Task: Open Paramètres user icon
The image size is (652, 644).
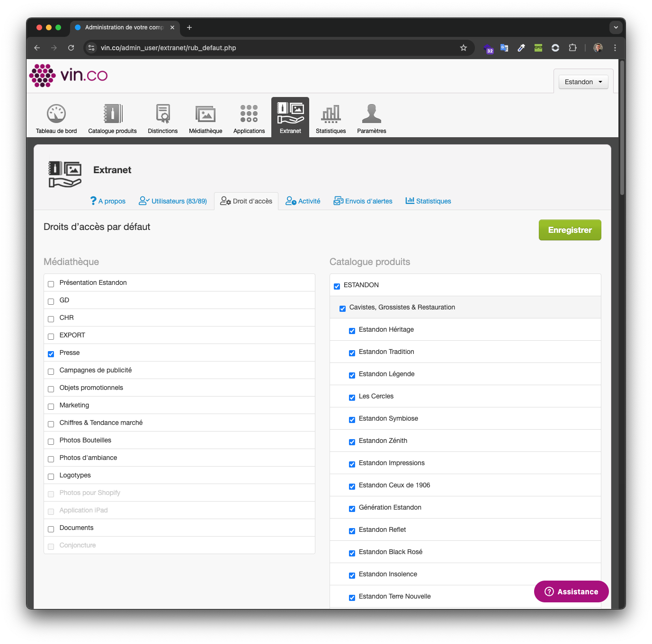Action: click(x=372, y=114)
